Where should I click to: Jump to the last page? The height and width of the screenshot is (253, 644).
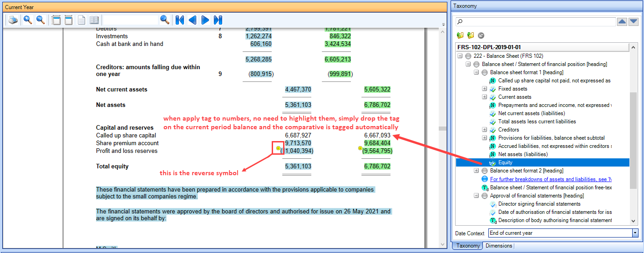pyautogui.click(x=218, y=20)
